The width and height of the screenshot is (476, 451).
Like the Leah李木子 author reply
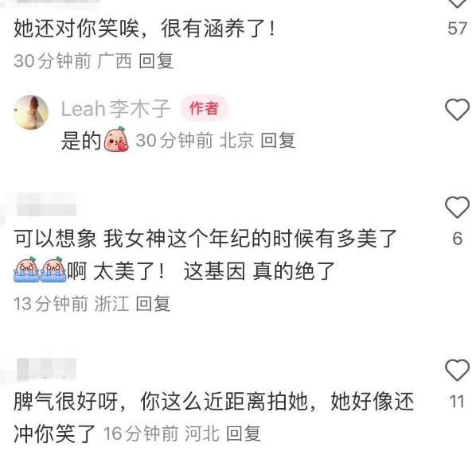click(457, 110)
